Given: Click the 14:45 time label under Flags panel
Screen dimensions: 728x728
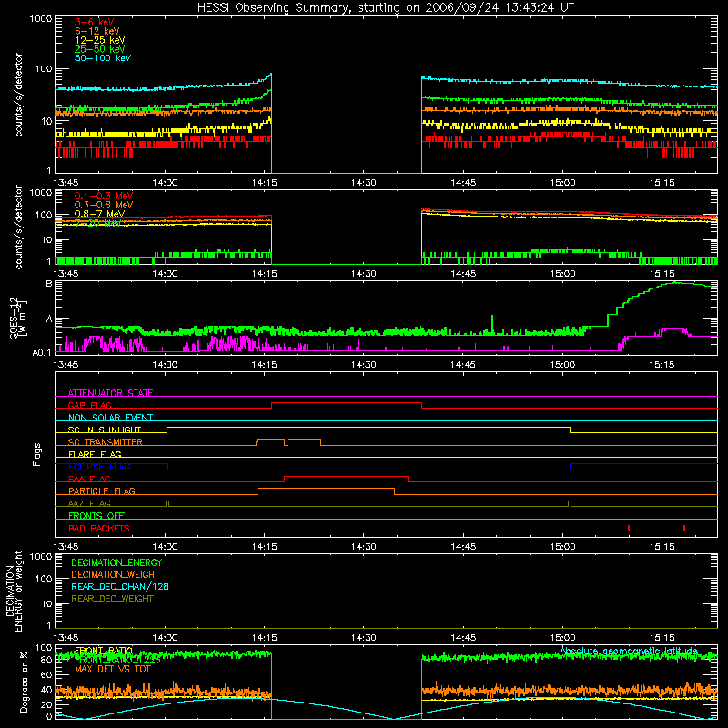Looking at the screenshot, I should click(x=463, y=547).
